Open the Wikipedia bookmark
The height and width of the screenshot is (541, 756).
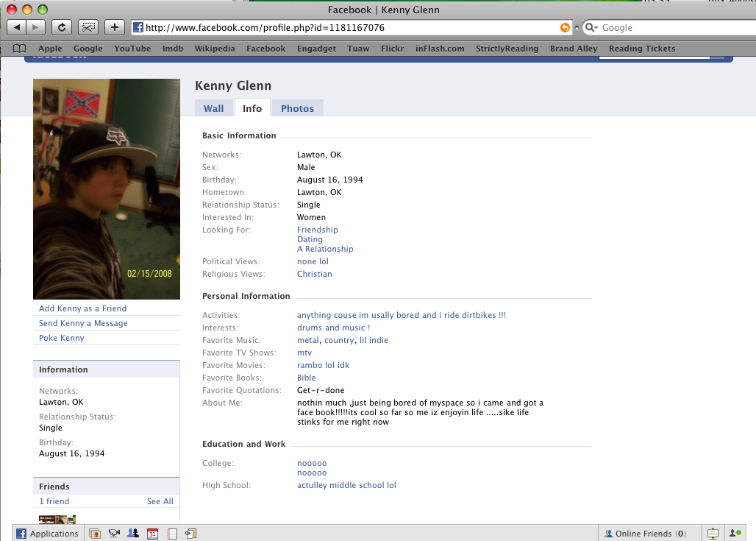[215, 49]
